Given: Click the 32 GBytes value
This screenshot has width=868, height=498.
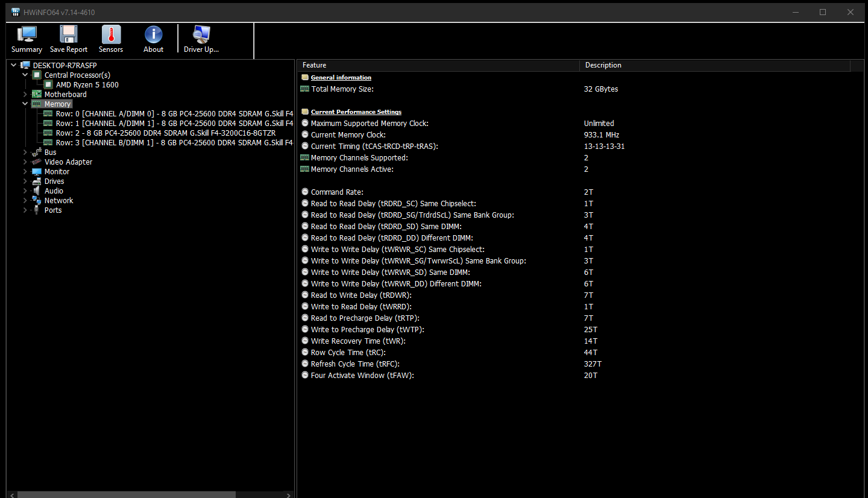Looking at the screenshot, I should [601, 89].
